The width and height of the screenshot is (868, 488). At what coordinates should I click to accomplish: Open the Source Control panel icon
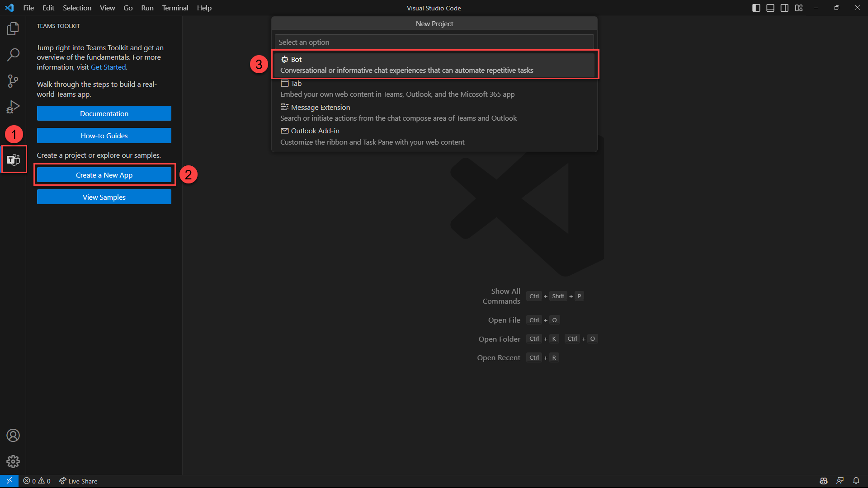click(x=13, y=80)
